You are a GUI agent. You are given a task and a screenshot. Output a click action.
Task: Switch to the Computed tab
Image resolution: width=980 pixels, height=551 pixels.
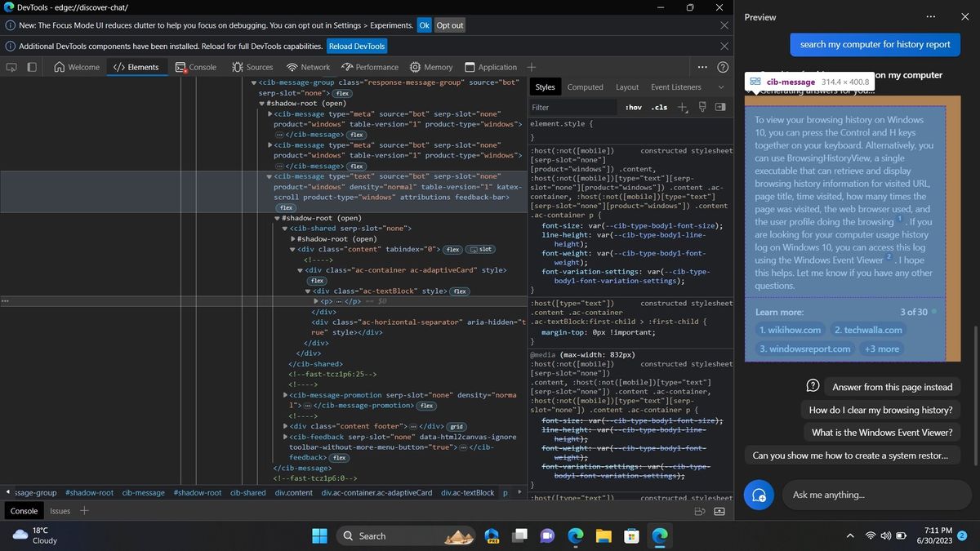[585, 87]
